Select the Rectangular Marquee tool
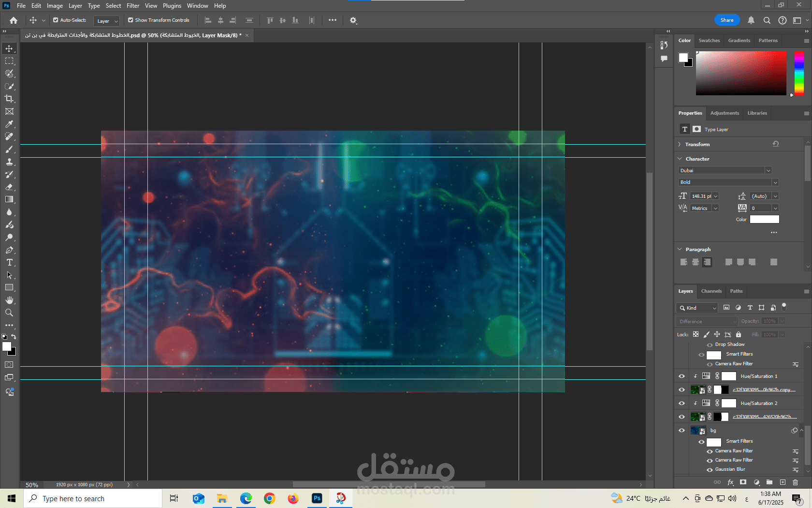This screenshot has width=812, height=508. (x=9, y=61)
